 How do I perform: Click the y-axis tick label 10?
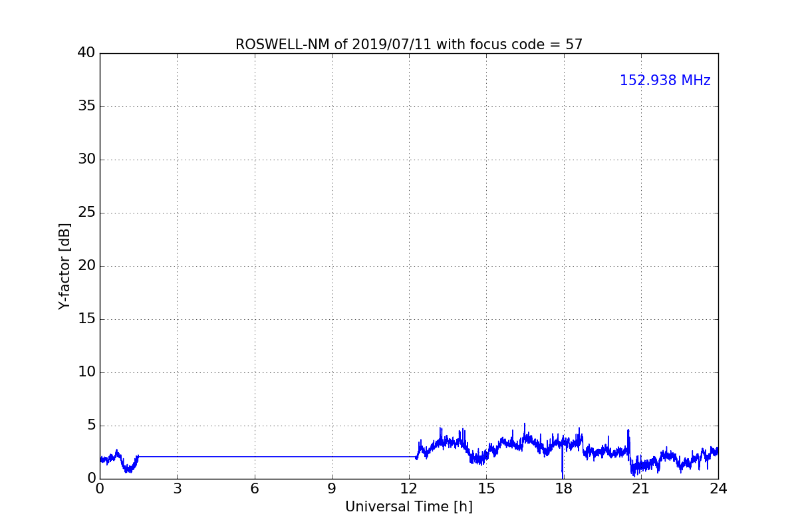point(86,372)
